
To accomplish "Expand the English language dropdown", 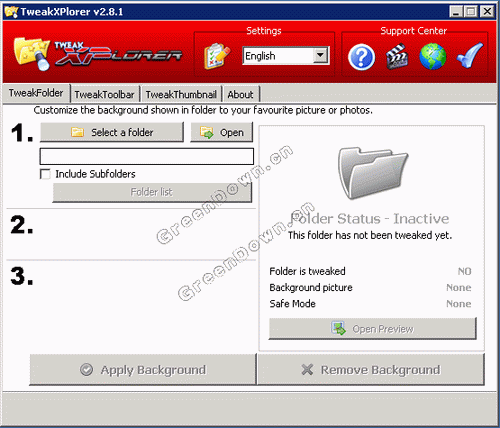I will pos(320,55).
